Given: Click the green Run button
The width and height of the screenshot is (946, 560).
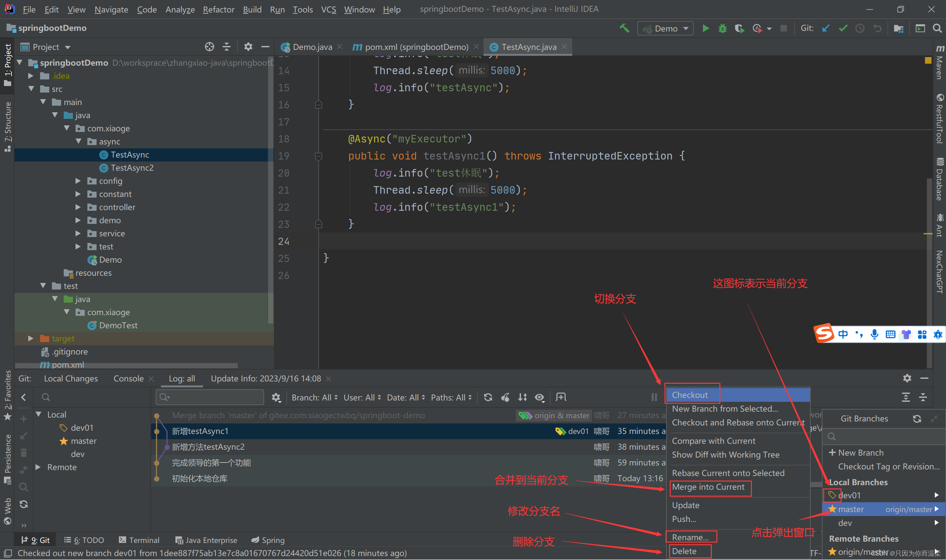Looking at the screenshot, I should (x=705, y=28).
